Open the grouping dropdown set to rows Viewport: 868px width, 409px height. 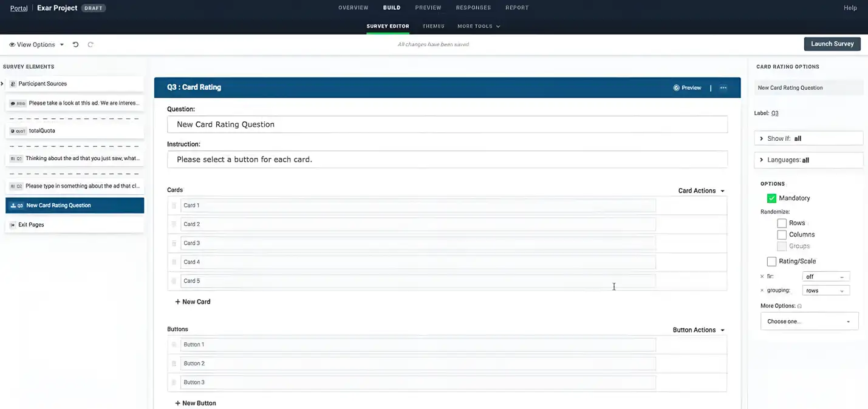pyautogui.click(x=825, y=290)
